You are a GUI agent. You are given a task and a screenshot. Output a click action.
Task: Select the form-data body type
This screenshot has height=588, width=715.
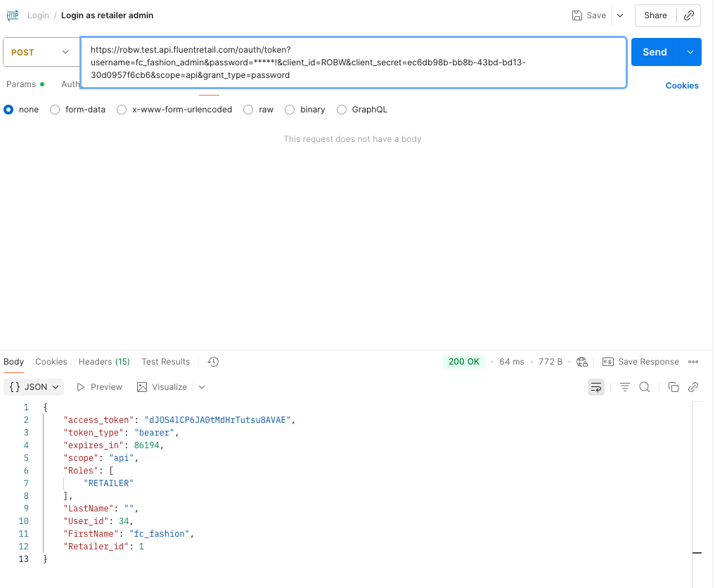pos(55,110)
